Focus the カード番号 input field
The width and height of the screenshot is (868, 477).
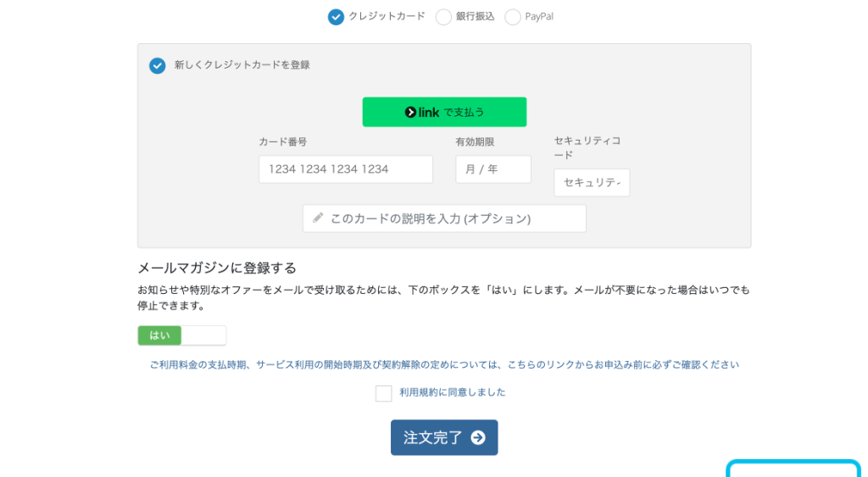click(346, 169)
